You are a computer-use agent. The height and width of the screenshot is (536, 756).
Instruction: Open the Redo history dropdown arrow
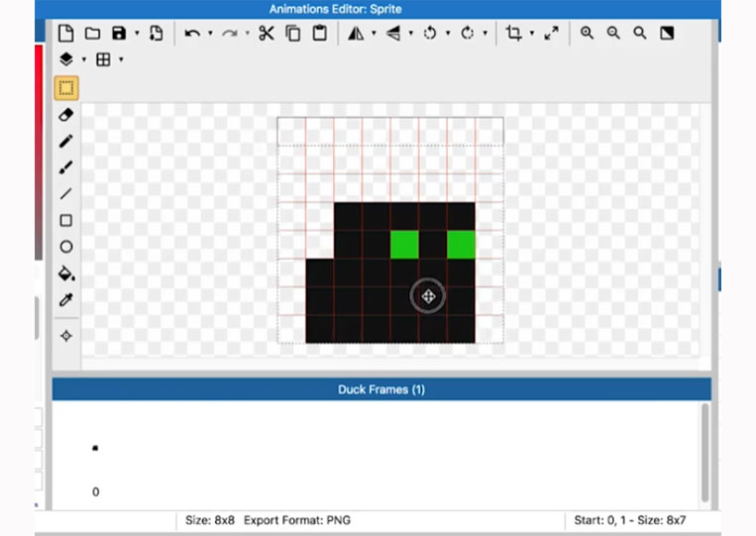248,34
